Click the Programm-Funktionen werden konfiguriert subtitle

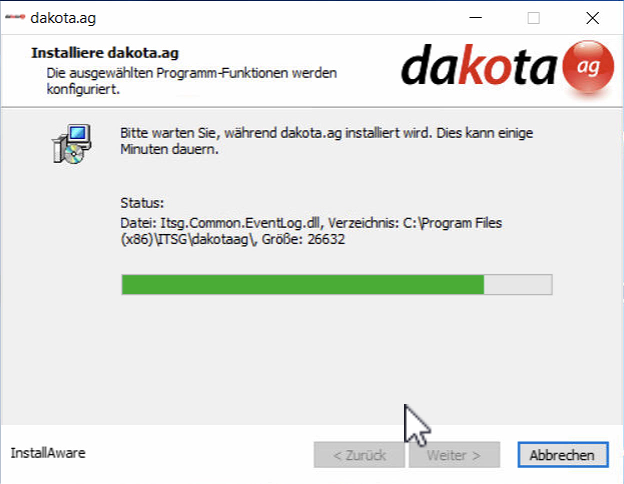pos(192,81)
